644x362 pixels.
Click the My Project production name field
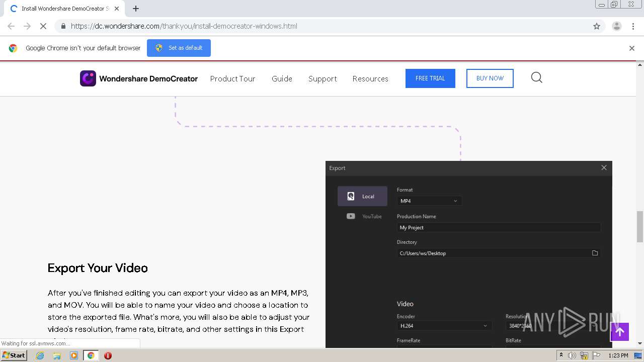point(499,228)
